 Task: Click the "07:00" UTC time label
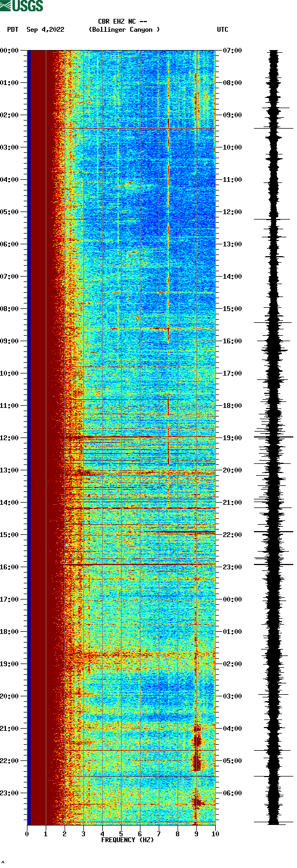[232, 51]
